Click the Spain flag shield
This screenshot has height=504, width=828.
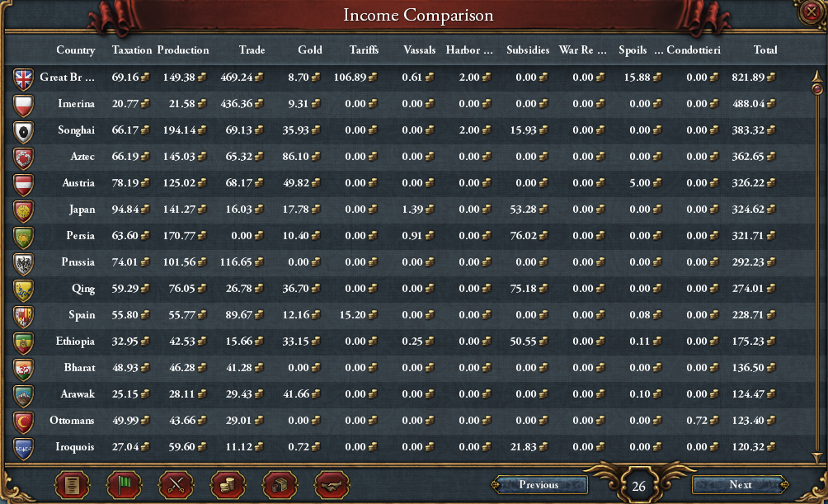coord(24,317)
